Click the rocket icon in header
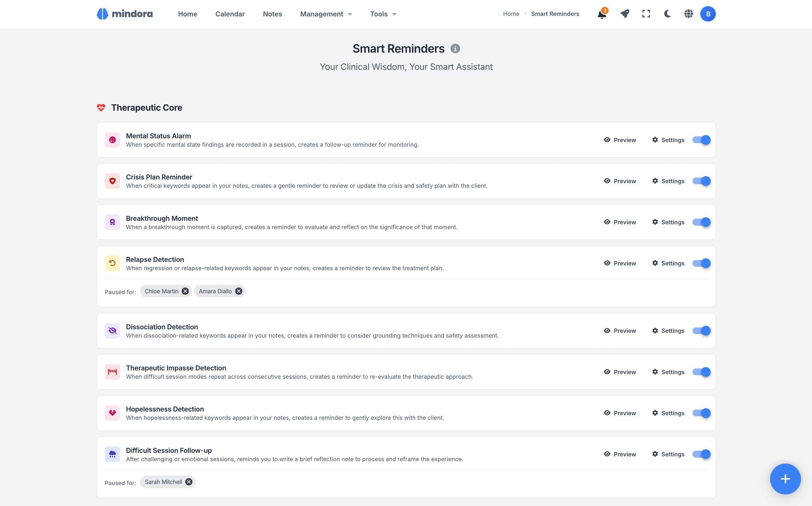Image resolution: width=812 pixels, height=506 pixels. tap(624, 14)
